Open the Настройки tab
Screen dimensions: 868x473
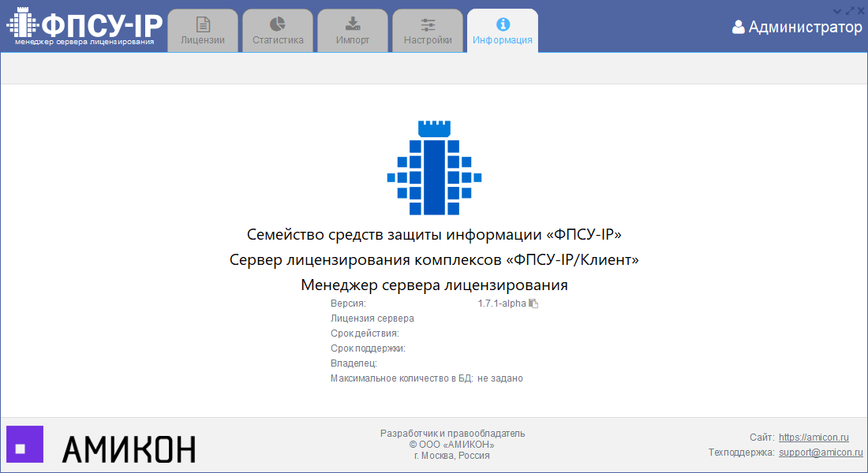click(x=428, y=31)
